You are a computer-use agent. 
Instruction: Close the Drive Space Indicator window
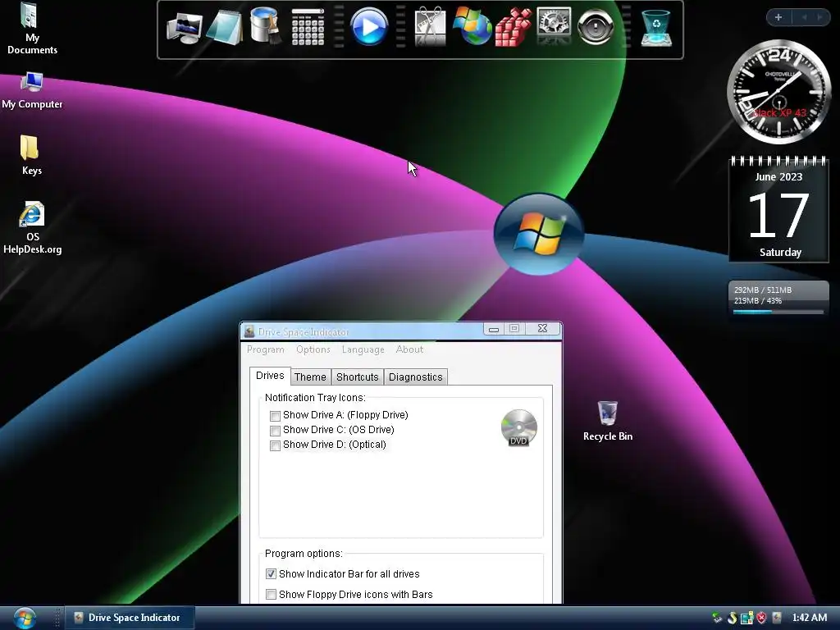[x=542, y=329]
